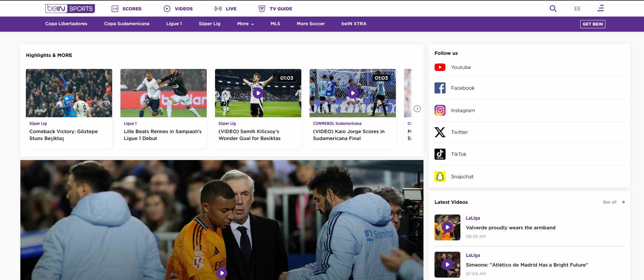Select Ligue 1 in the navigation bar
Viewport: 644px width, 280px height.
pos(174,24)
